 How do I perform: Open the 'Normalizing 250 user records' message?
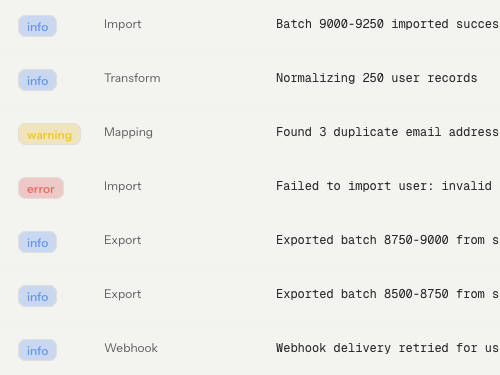[x=377, y=78]
